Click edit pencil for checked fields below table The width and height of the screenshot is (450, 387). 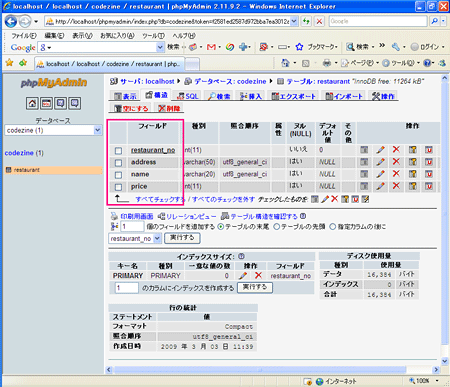[325, 199]
